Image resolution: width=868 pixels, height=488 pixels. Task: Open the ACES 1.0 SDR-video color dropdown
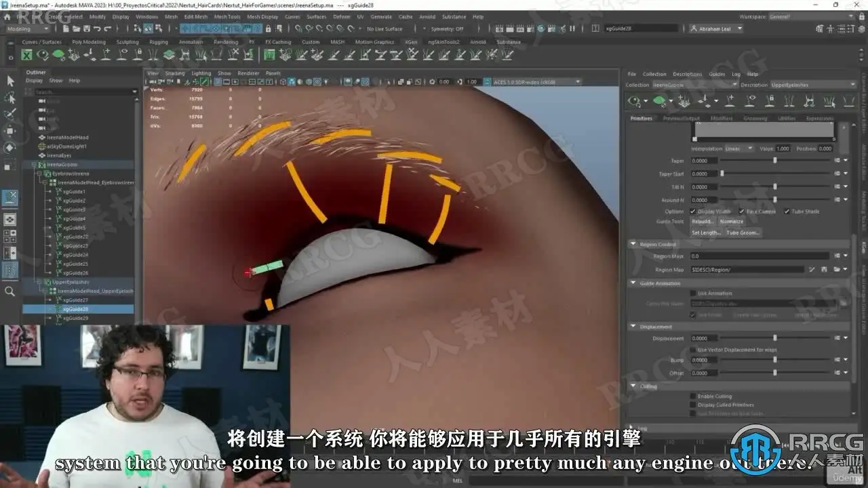click(536, 82)
